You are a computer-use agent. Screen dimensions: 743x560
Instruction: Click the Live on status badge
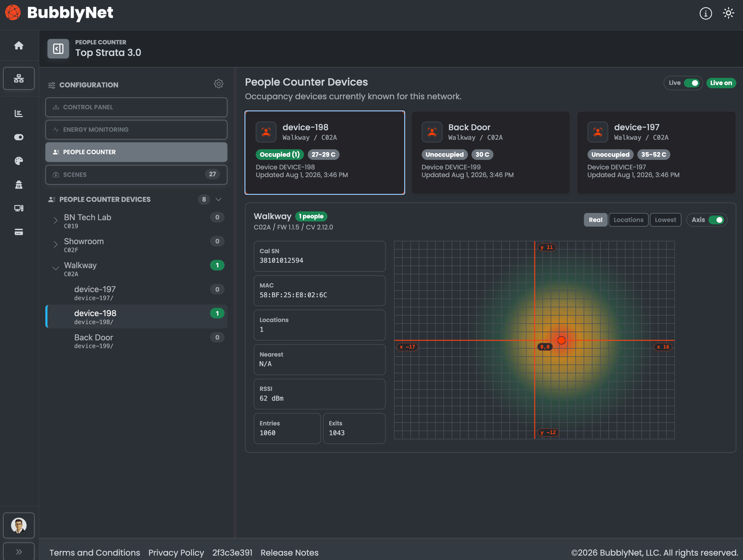point(721,83)
